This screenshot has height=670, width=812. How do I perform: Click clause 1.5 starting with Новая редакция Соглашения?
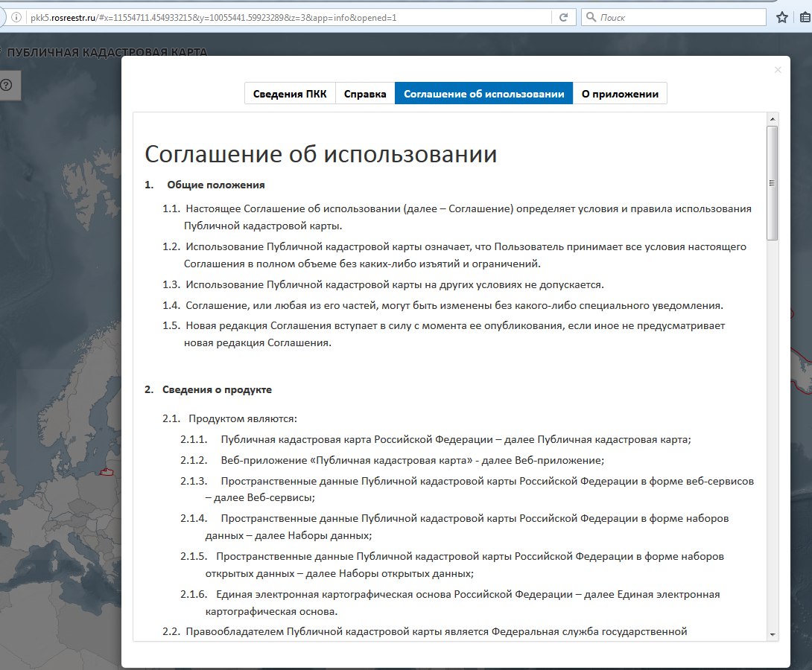click(444, 334)
